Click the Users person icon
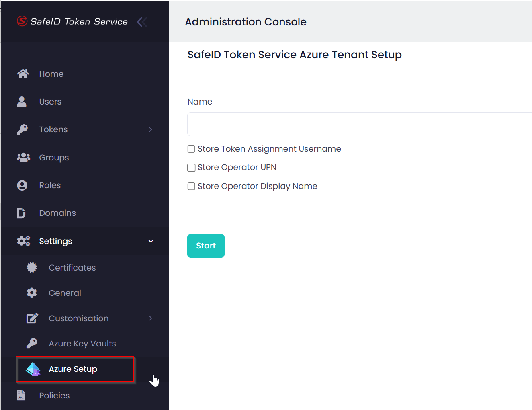This screenshot has height=410, width=532. tap(22, 102)
